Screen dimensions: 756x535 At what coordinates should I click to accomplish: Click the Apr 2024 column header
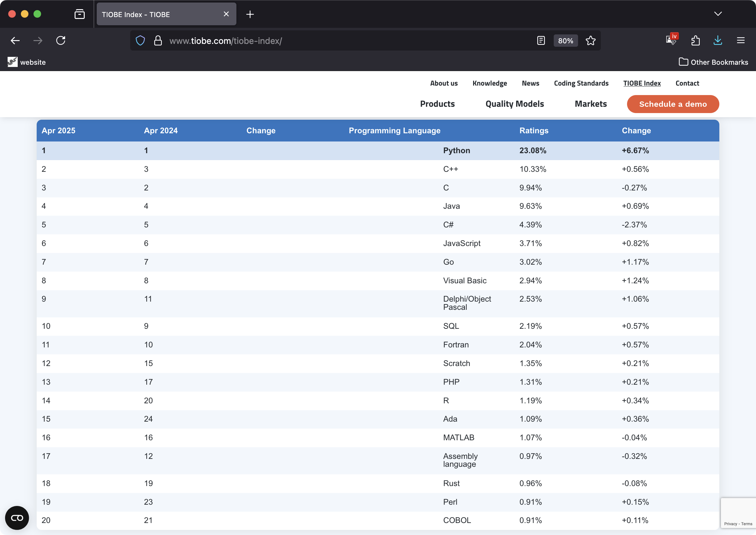[x=161, y=130]
